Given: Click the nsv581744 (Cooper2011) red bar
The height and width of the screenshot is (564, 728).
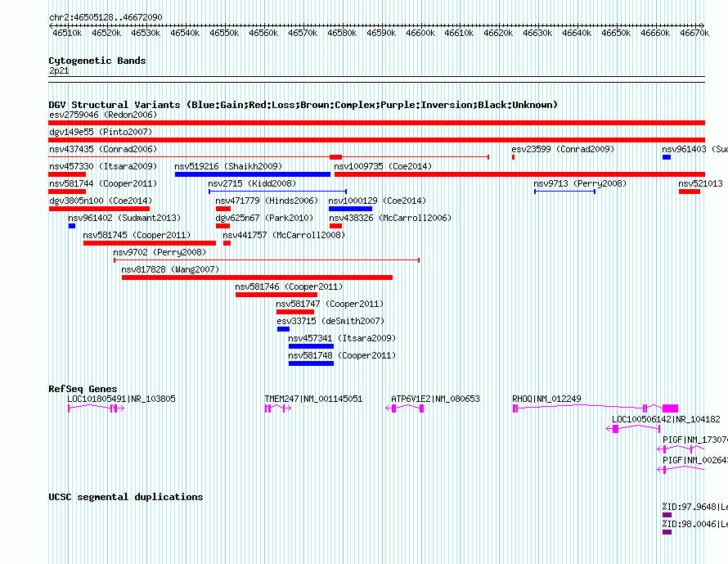Looking at the screenshot, I should coord(67,192).
